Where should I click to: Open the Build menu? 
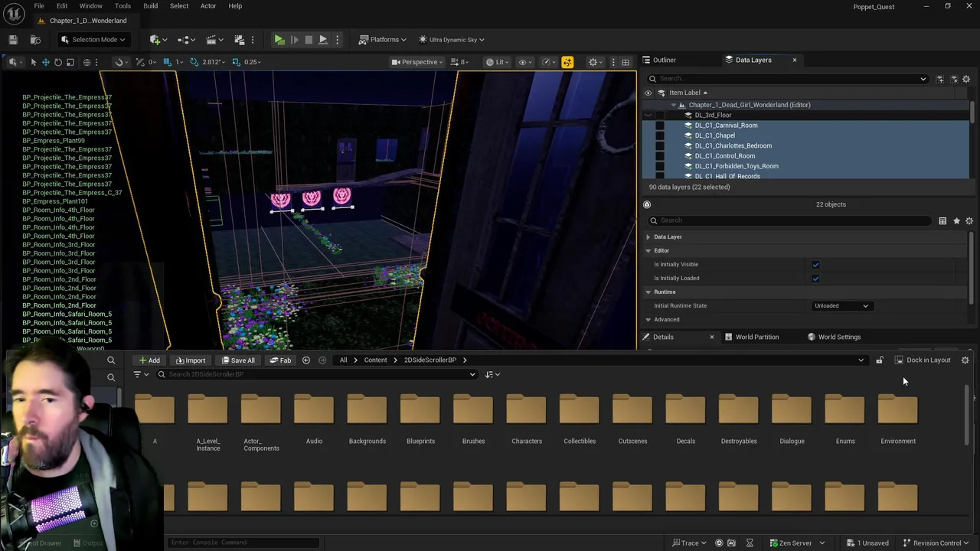click(x=150, y=6)
